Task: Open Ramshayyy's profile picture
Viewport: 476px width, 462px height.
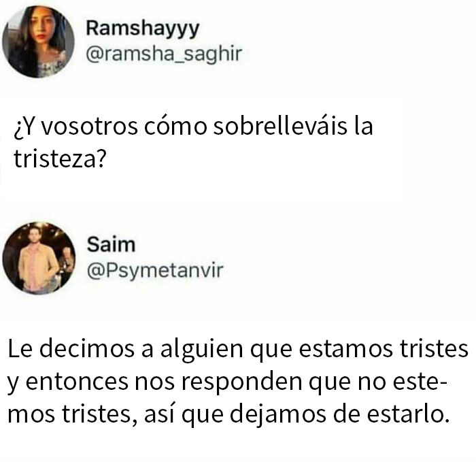Action: click(x=38, y=42)
